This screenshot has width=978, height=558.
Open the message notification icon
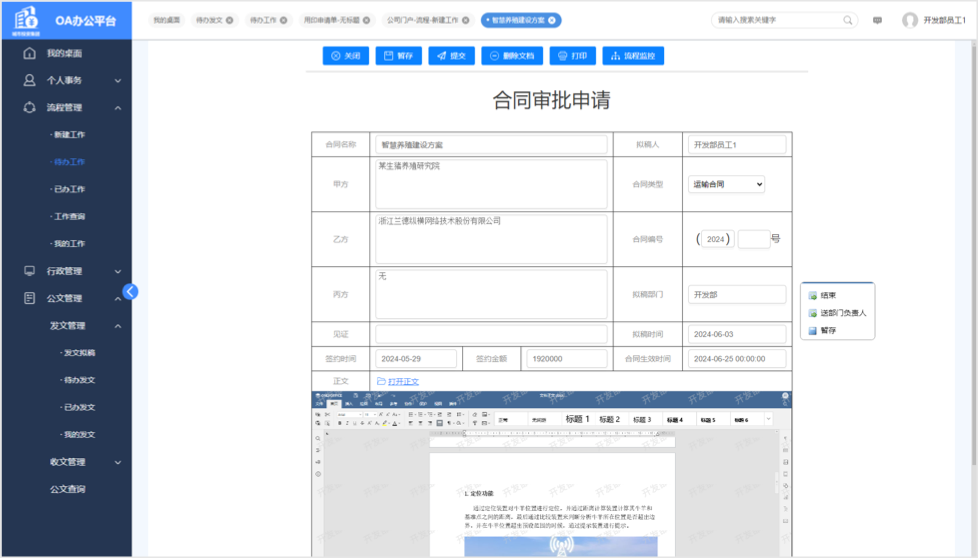tap(877, 20)
